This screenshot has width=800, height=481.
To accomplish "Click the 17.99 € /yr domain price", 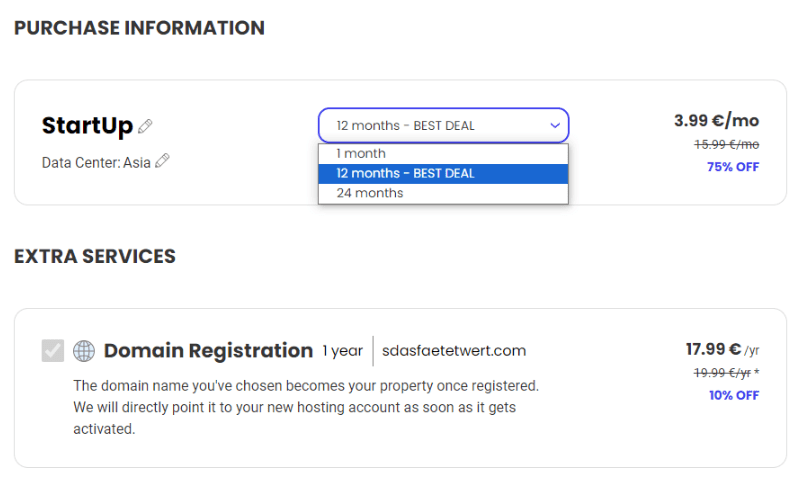I will (722, 349).
